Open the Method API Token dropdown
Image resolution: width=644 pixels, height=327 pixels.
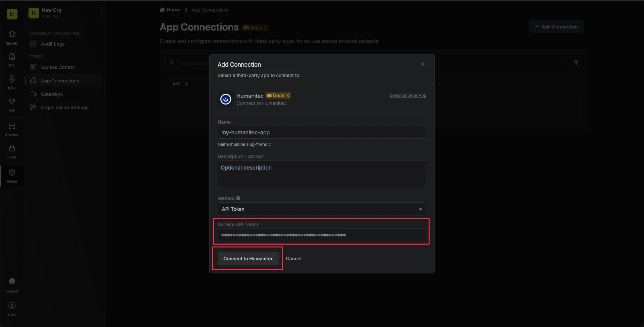click(322, 209)
